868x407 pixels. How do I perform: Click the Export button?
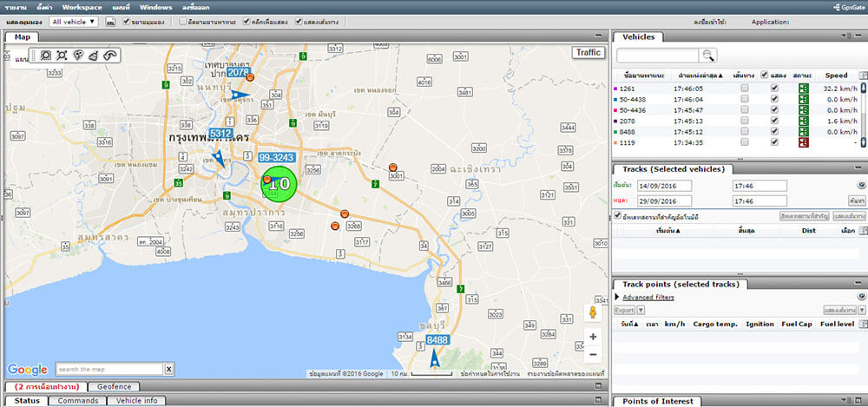click(x=624, y=310)
